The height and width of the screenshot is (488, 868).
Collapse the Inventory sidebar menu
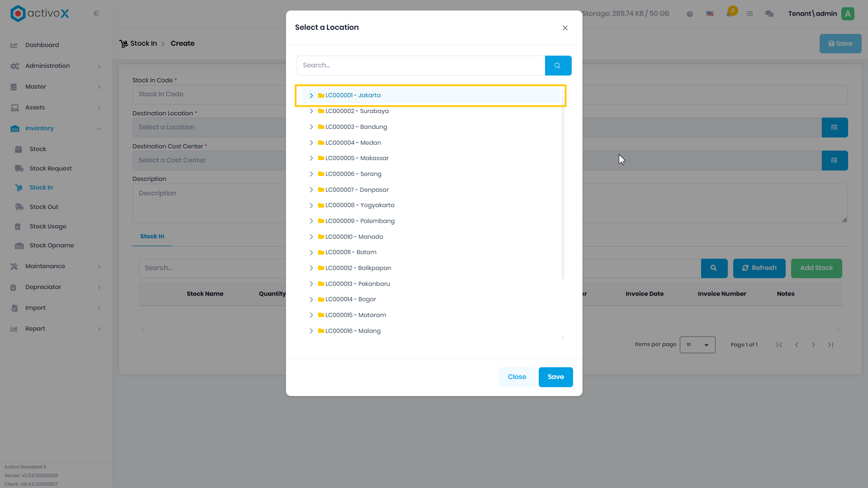[x=56, y=128]
